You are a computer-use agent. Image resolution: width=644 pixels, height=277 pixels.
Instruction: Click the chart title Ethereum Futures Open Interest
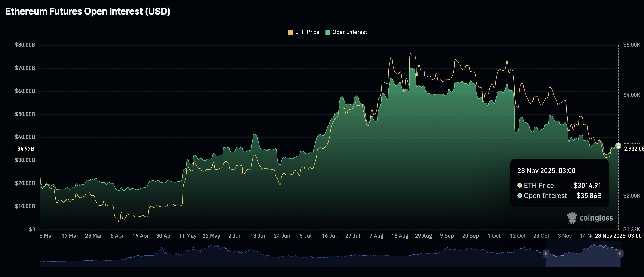(x=88, y=12)
